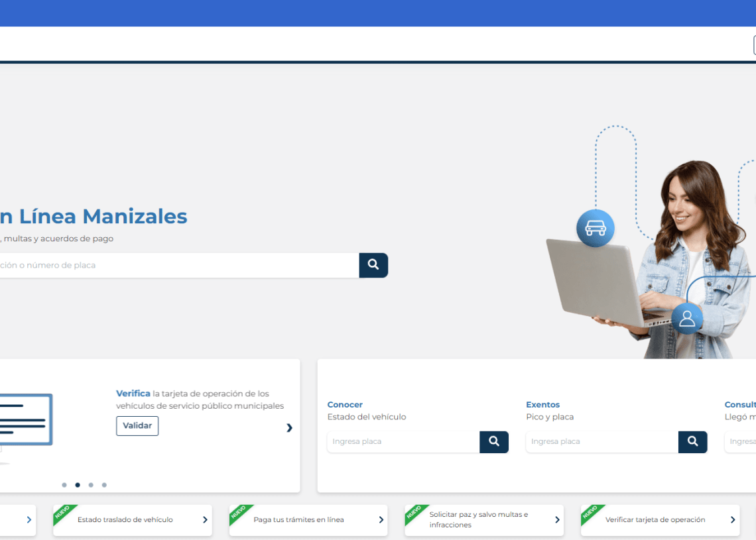
Task: Go to first carousel slide dot
Action: click(x=64, y=485)
